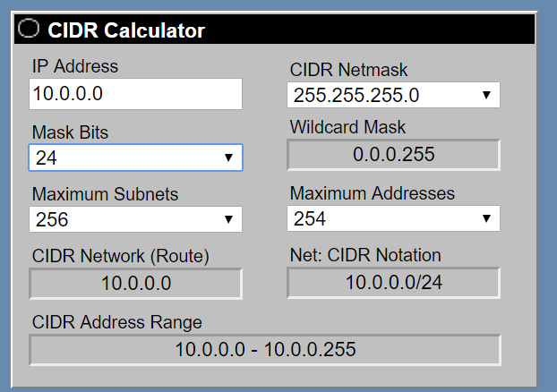Expand the Maximum Addresses dropdown showing 254
The width and height of the screenshot is (557, 392).
point(393,218)
